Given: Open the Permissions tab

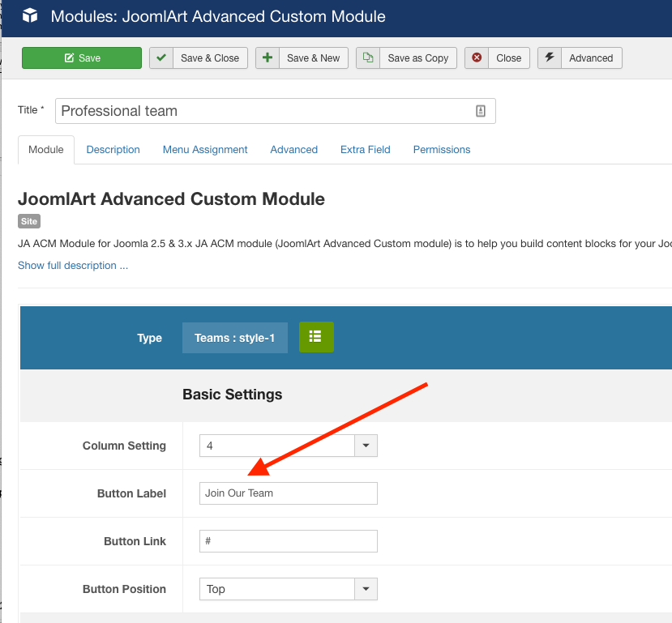Looking at the screenshot, I should pos(442,150).
